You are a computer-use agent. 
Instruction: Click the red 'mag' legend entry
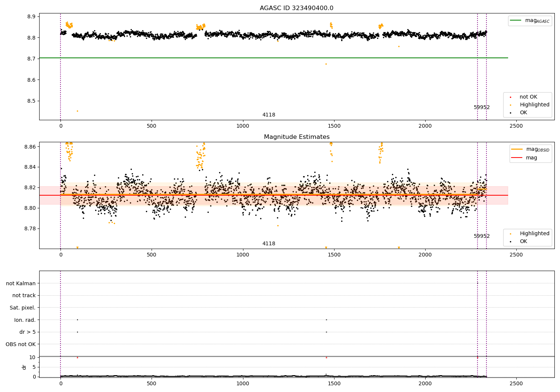[x=517, y=158]
